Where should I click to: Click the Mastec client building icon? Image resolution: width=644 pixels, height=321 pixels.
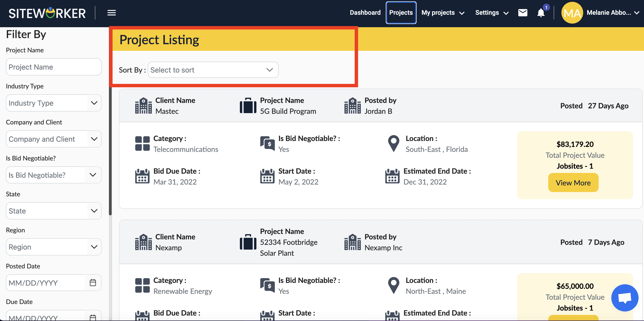click(143, 106)
